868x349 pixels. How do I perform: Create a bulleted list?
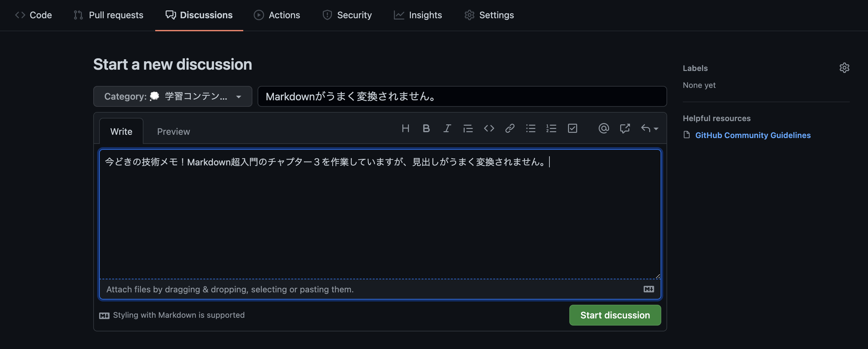coord(531,129)
